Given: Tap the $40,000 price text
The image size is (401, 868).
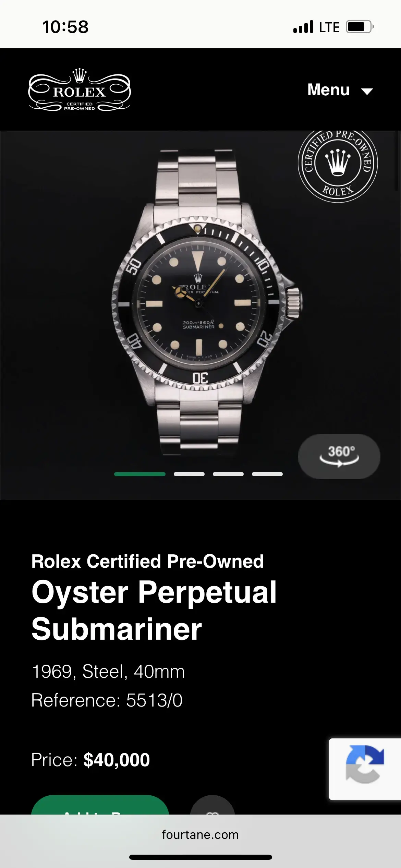Looking at the screenshot, I should (117, 760).
